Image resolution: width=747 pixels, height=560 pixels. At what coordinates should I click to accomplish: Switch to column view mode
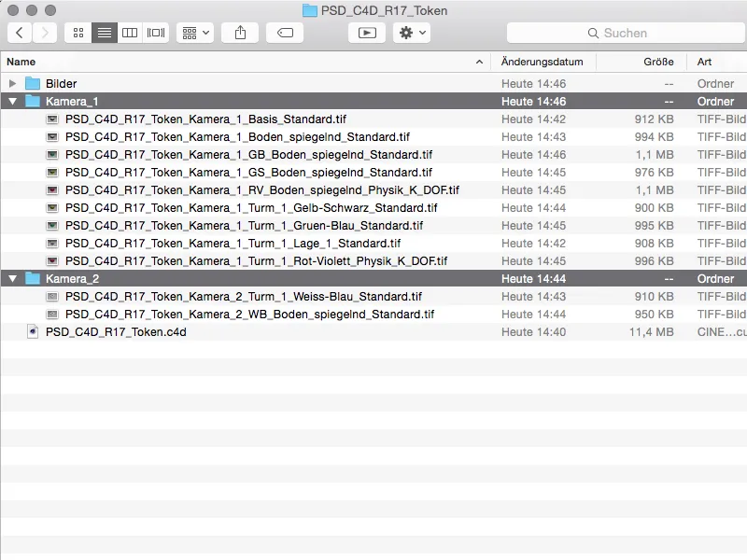(130, 33)
